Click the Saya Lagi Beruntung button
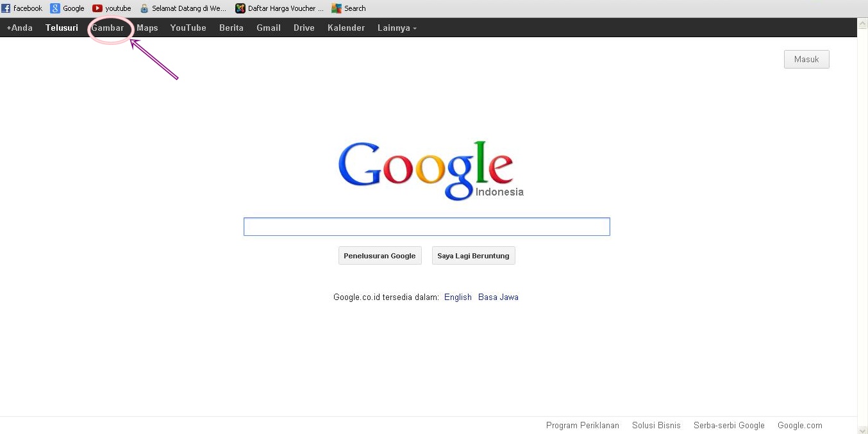The image size is (868, 434). tap(473, 256)
